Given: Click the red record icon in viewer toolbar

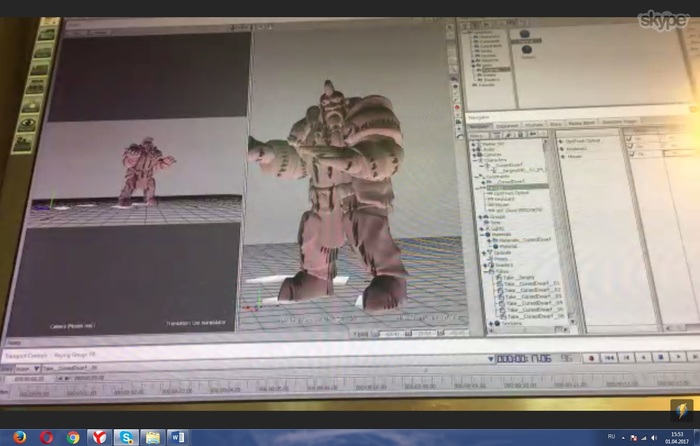Looking at the screenshot, I should [457, 108].
